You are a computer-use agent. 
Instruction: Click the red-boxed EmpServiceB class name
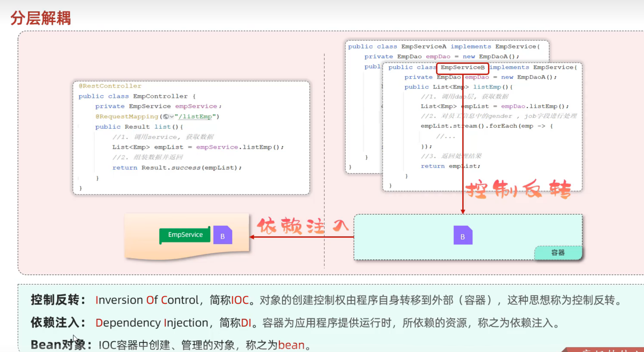[x=462, y=68]
